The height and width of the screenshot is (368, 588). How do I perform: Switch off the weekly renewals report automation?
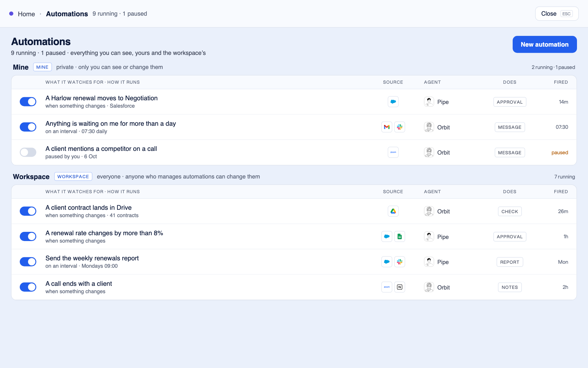[28, 262]
